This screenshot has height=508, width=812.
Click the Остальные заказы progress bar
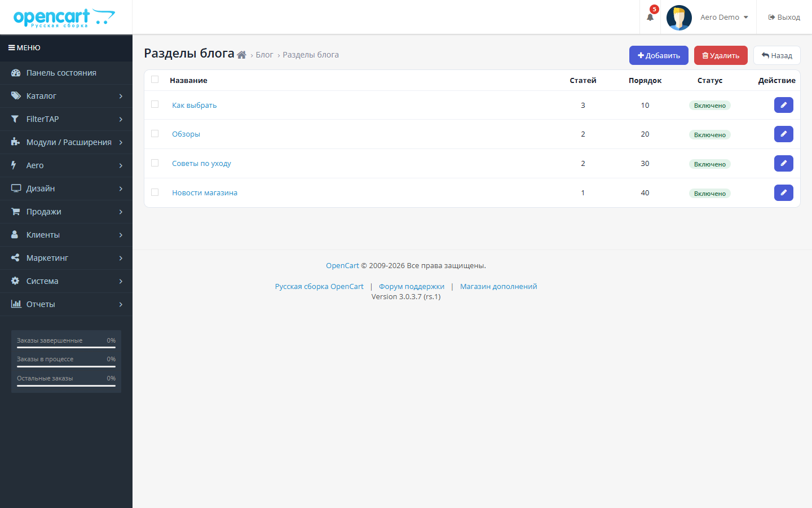[x=66, y=386]
